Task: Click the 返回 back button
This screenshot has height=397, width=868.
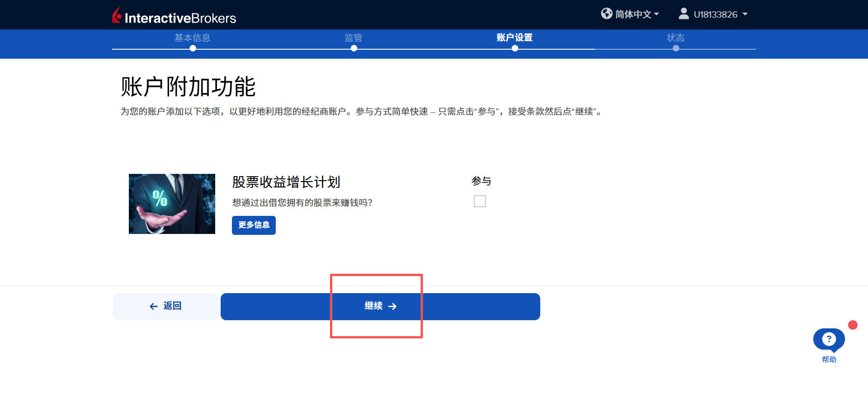Action: click(165, 307)
